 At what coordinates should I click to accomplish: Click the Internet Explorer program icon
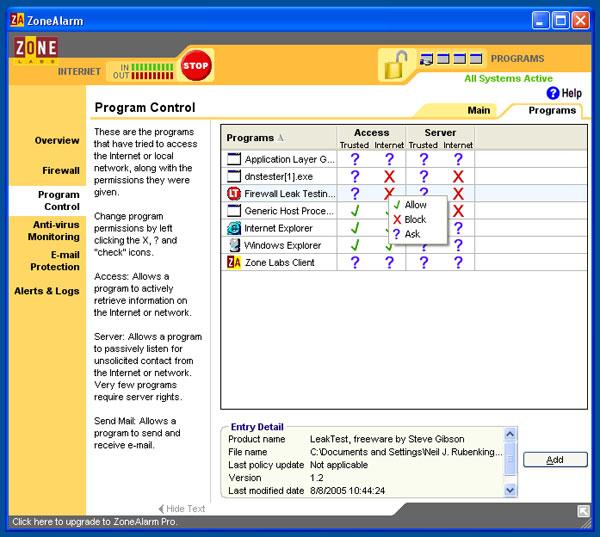tap(234, 228)
